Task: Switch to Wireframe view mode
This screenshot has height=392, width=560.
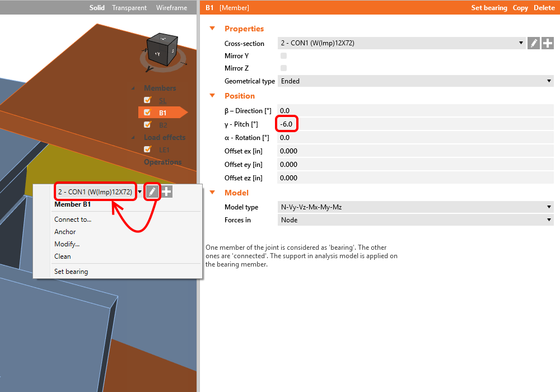Action: pyautogui.click(x=171, y=7)
